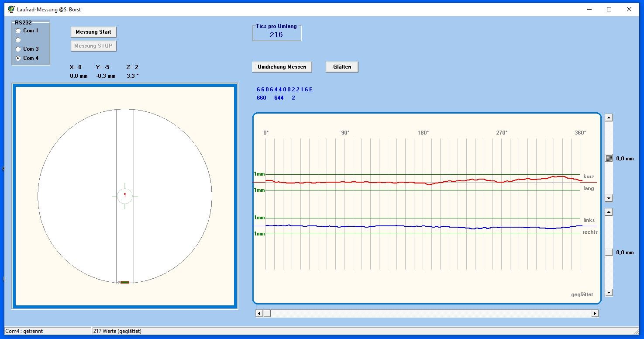Click the Tics pro Umfang value field
Viewport: 644px width, 339px height.
(x=276, y=35)
